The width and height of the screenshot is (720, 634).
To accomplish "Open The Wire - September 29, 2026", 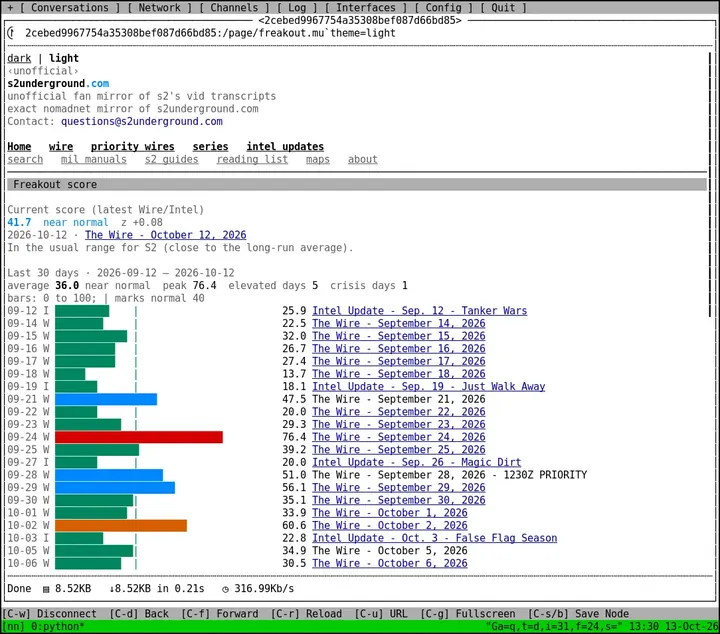I will pyautogui.click(x=399, y=488).
